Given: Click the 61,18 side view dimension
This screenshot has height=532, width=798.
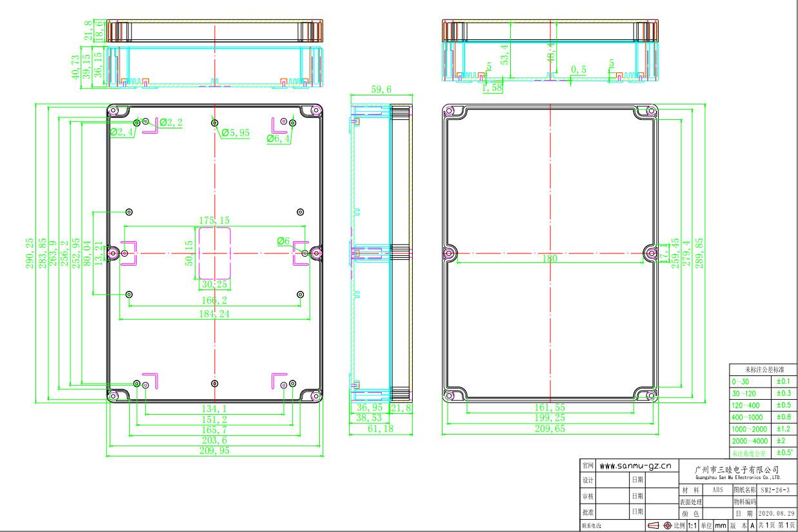Looking at the screenshot, I should [381, 429].
